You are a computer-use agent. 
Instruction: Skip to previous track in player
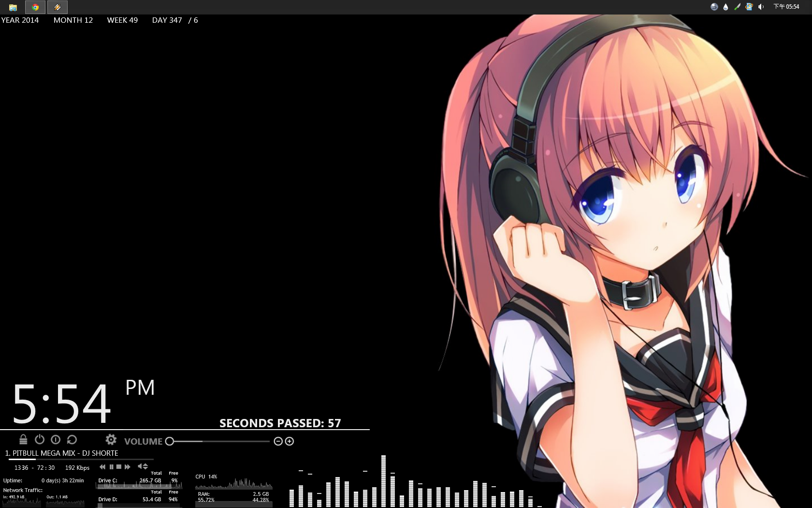[x=102, y=467]
